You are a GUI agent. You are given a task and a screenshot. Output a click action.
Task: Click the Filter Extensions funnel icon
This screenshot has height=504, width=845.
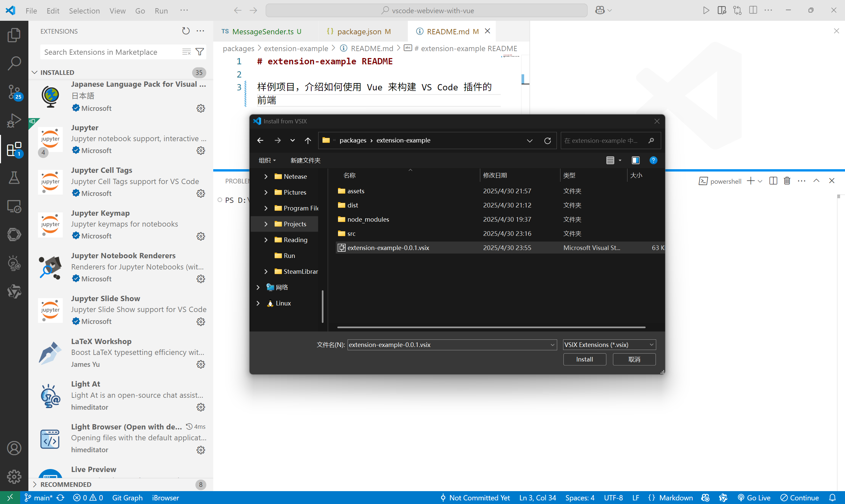(200, 52)
